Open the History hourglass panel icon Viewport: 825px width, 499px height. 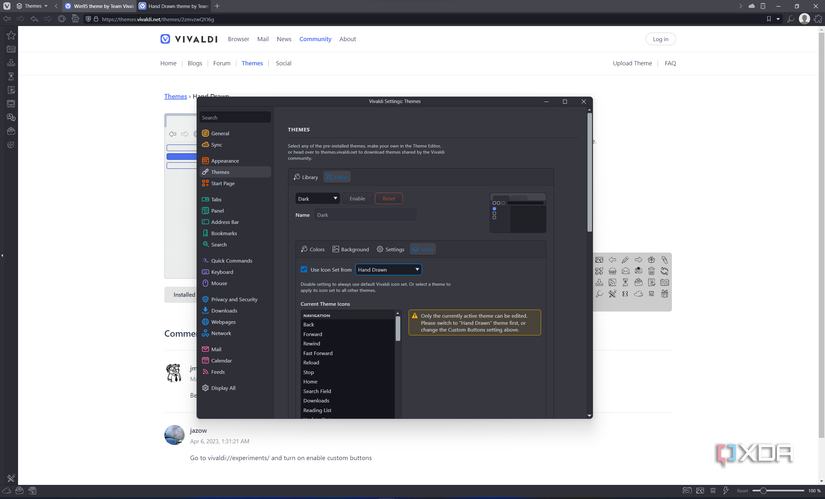click(11, 76)
